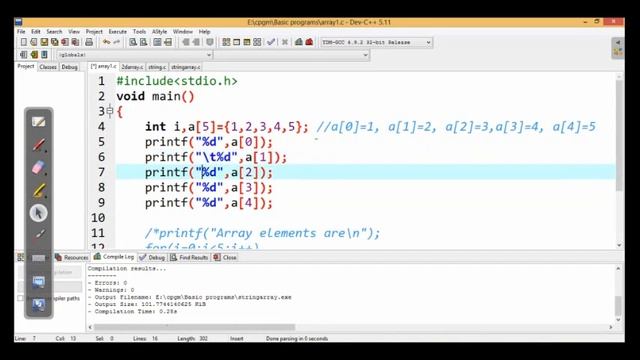This screenshot has width=640, height=360.
Task: Click the Open file icon
Action: click(34, 42)
